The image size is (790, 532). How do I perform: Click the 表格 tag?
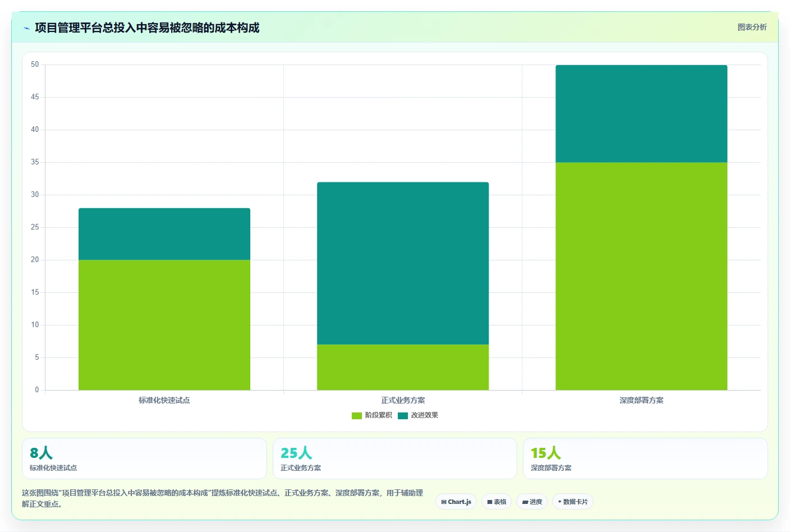pyautogui.click(x=497, y=502)
